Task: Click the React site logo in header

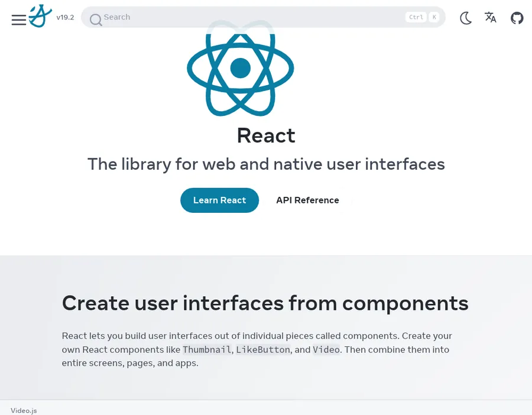Action: 40,16
